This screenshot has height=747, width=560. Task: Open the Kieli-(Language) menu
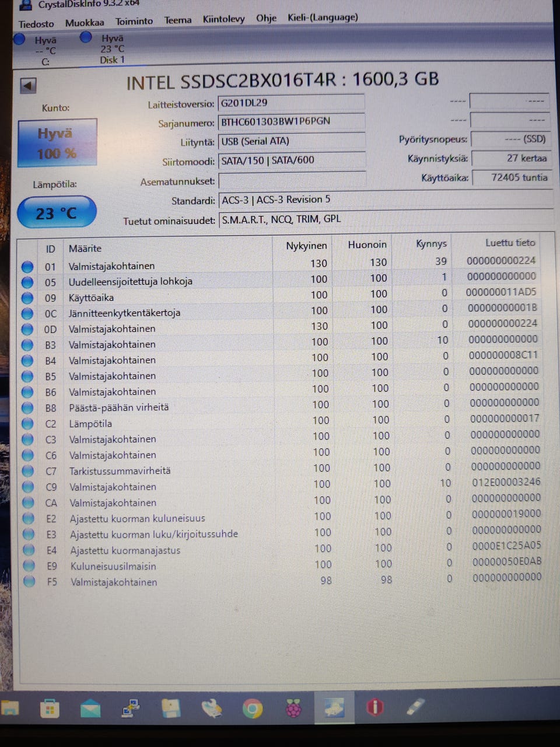[x=323, y=17]
